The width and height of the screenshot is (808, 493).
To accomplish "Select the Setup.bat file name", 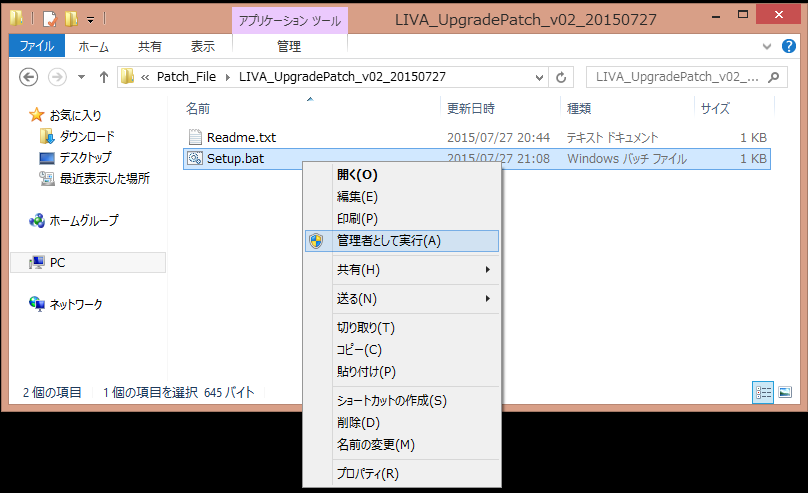I will click(235, 159).
